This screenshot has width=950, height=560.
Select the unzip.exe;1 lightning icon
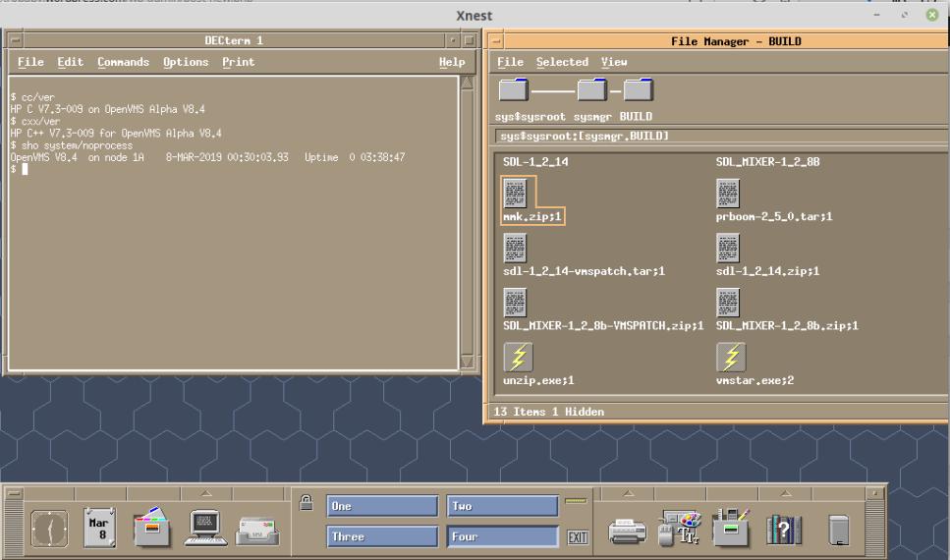pos(518,357)
